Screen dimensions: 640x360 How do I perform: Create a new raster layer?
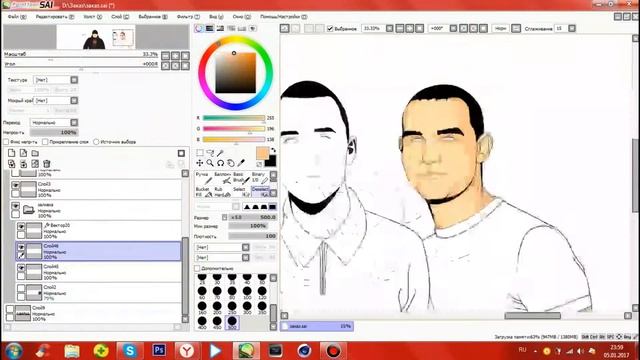(x=11, y=153)
